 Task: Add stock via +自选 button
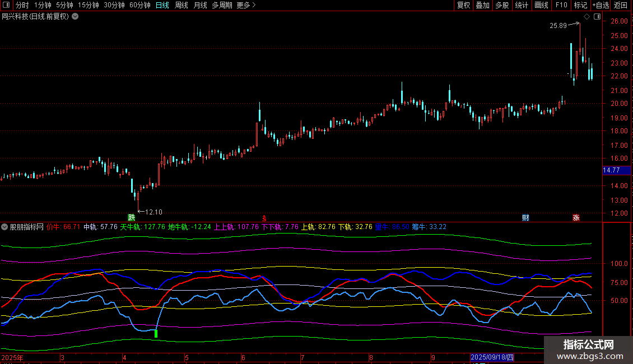[599, 5]
